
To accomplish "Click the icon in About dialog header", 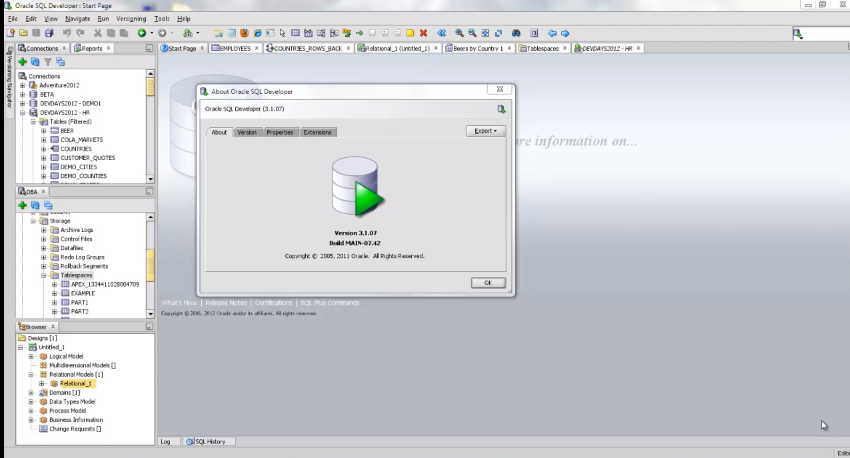I will coord(501,109).
